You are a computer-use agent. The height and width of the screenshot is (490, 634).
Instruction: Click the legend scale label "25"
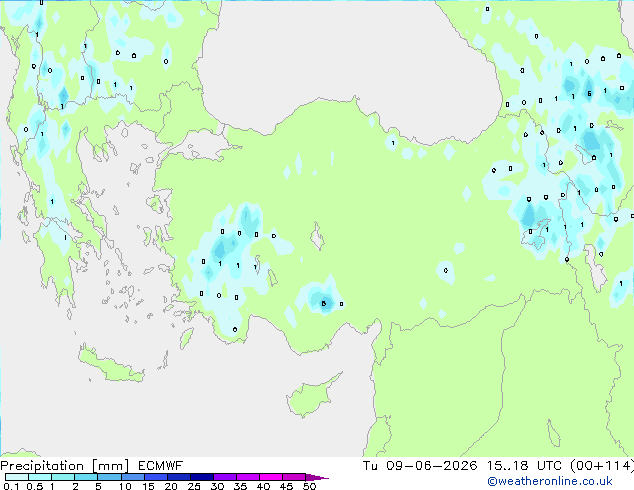194,486
